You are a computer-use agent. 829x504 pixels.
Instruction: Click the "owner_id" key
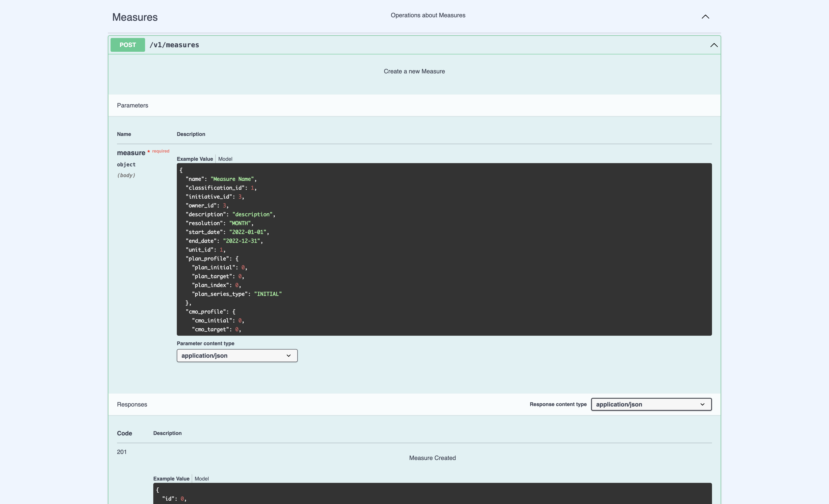tap(201, 205)
